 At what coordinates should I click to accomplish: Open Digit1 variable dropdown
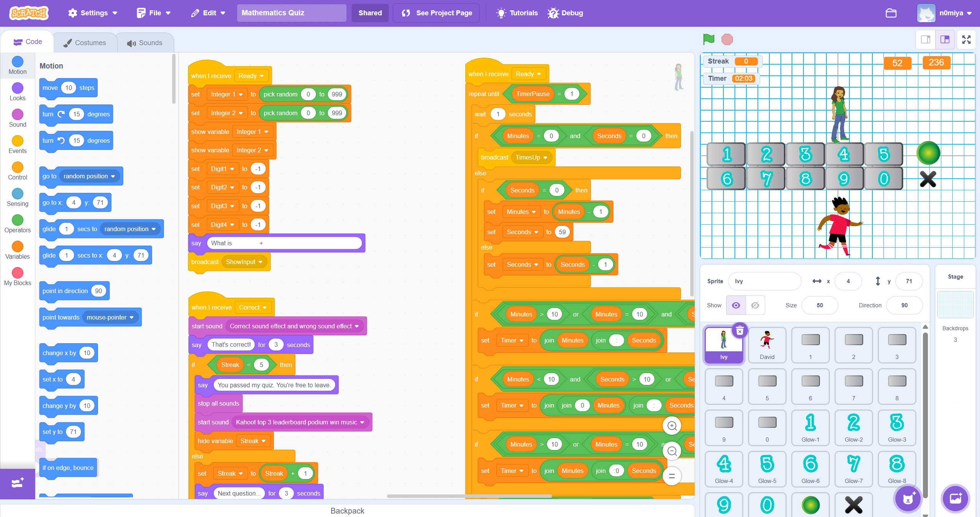click(x=223, y=169)
